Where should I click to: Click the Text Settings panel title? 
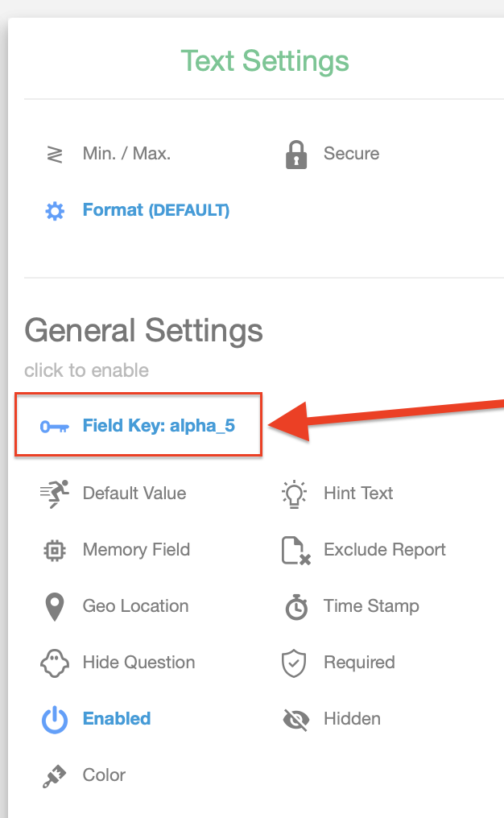coord(264,61)
